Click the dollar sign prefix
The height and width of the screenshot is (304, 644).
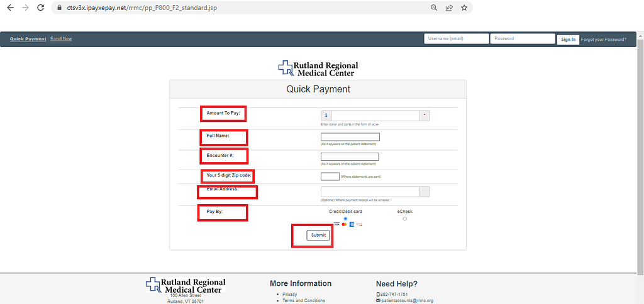point(326,116)
